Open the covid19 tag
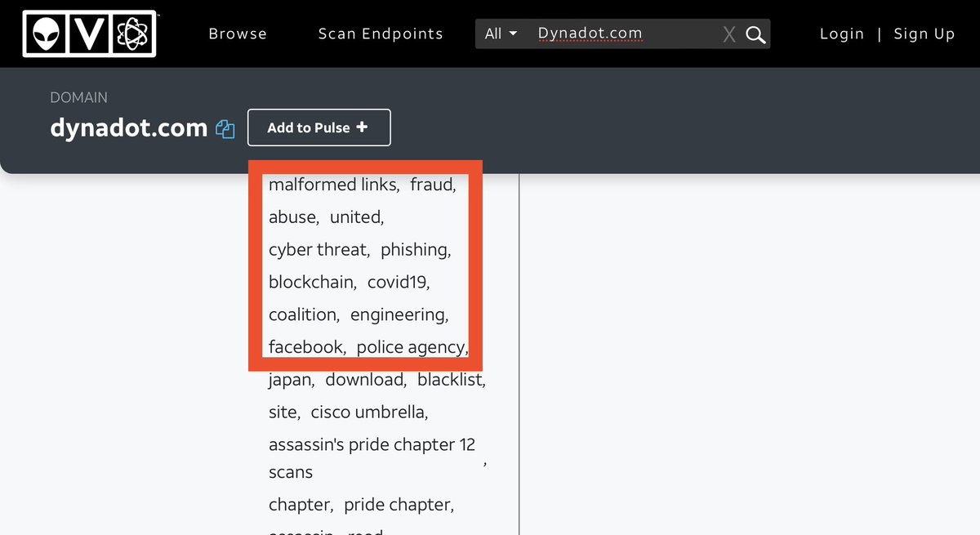Image resolution: width=980 pixels, height=535 pixels. click(396, 283)
